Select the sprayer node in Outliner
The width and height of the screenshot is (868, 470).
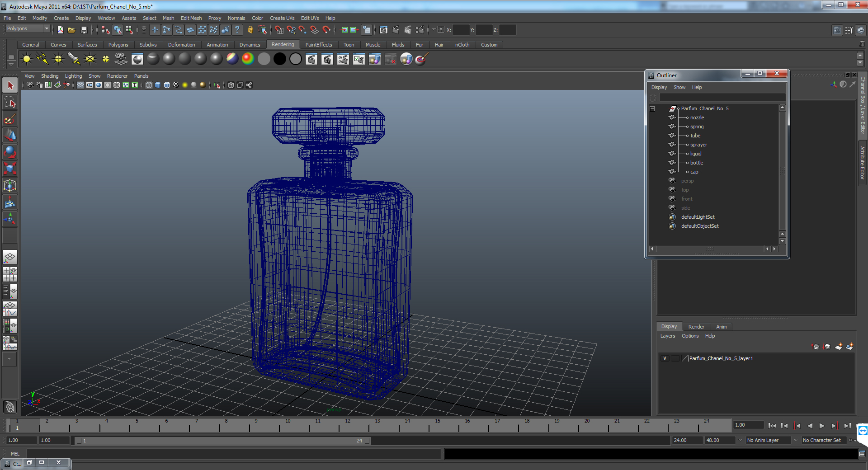pos(698,145)
